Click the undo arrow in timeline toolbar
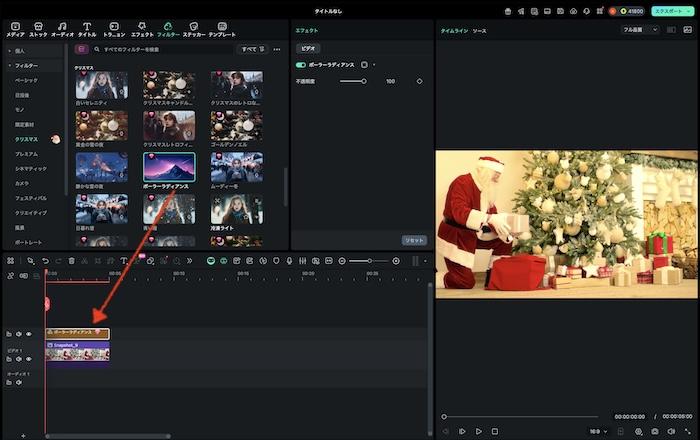 click(x=45, y=261)
